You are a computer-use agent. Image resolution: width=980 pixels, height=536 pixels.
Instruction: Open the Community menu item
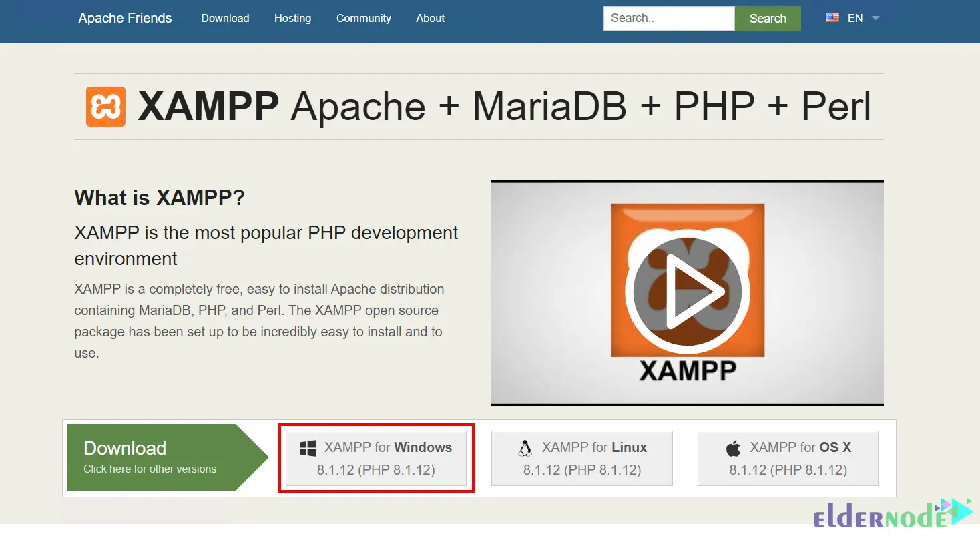[x=363, y=18]
